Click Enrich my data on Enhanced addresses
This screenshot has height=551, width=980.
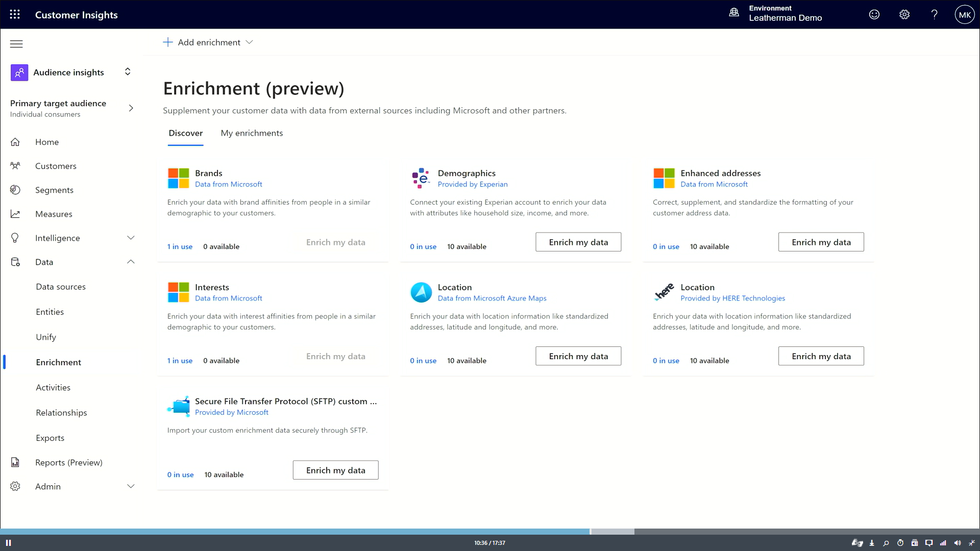point(821,242)
